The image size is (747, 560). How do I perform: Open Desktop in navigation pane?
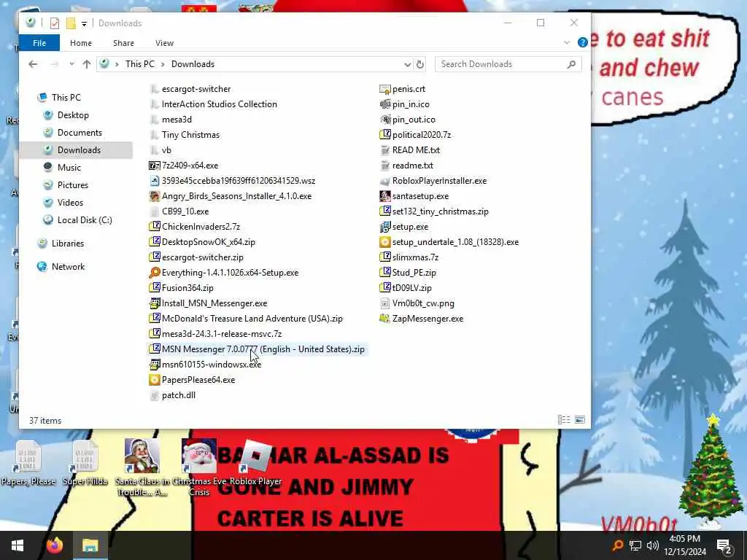click(73, 114)
